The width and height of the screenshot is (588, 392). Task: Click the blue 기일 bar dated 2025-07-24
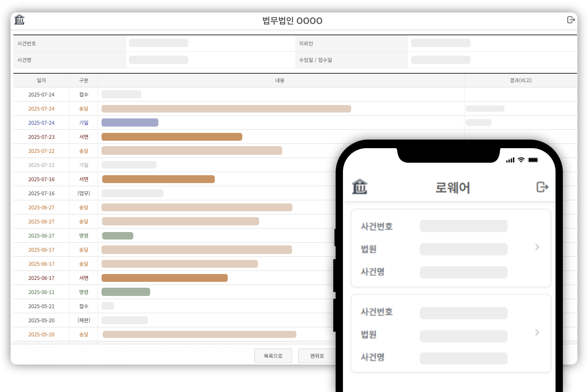(130, 123)
